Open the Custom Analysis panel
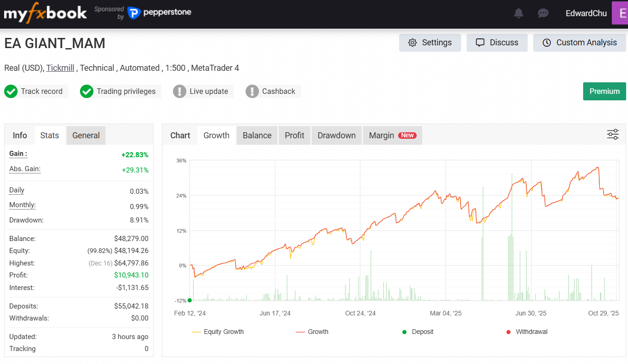The image size is (628, 364). (579, 43)
